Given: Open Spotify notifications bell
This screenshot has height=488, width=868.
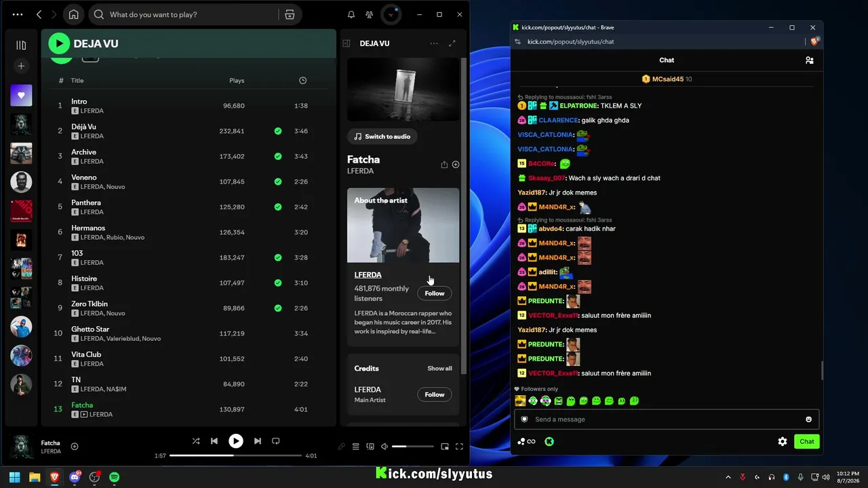Looking at the screenshot, I should [351, 14].
